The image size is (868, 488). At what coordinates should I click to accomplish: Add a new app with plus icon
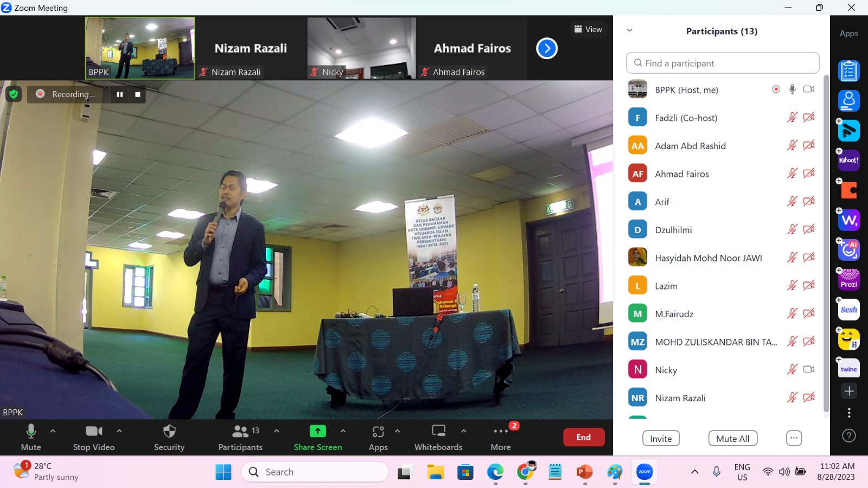(849, 391)
